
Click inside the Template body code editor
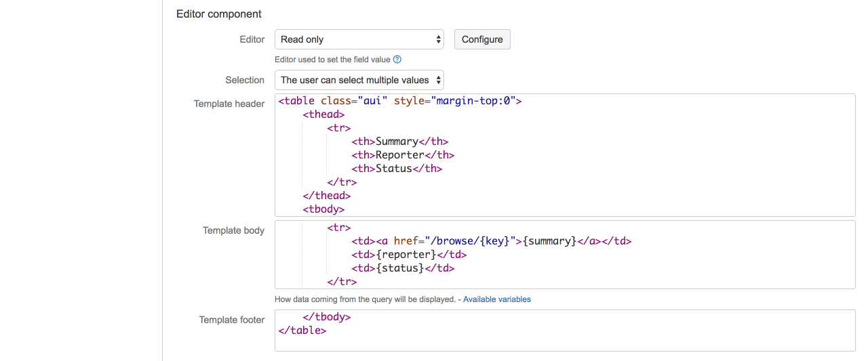565,255
